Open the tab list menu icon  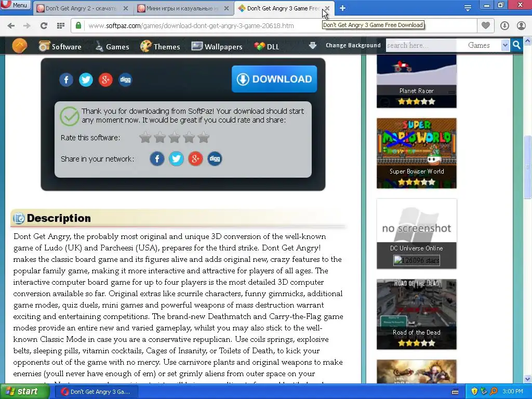(x=468, y=8)
